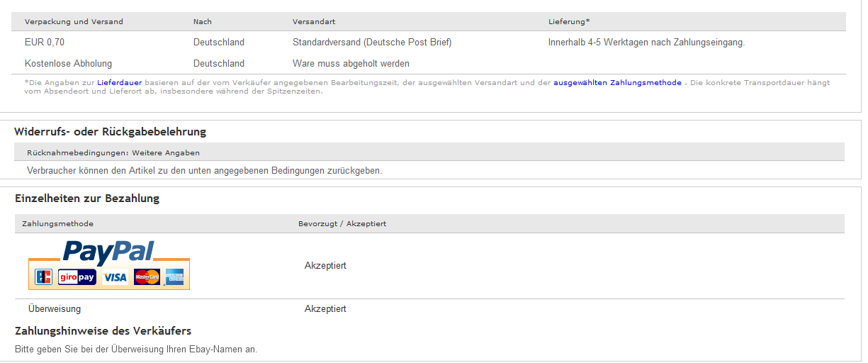Click 'Ware muss abgeholt werden' text
868x363 pixels.
[x=351, y=64]
